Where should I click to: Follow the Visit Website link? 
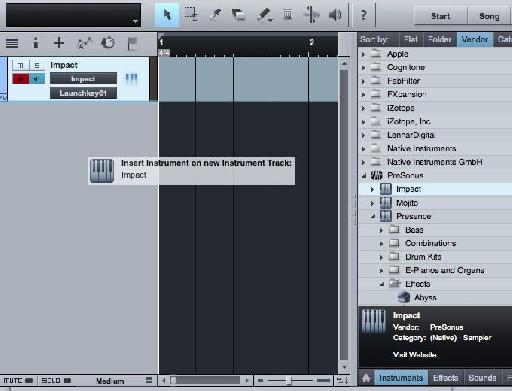414,355
